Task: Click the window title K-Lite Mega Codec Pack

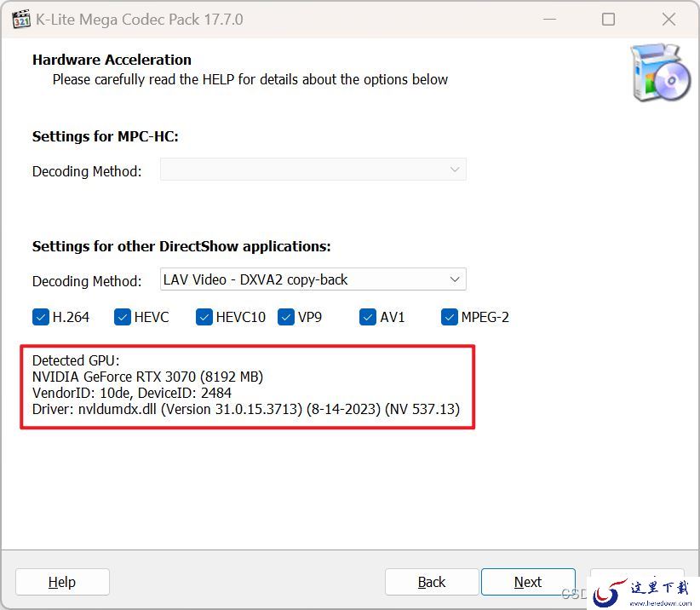Action: pyautogui.click(x=140, y=20)
